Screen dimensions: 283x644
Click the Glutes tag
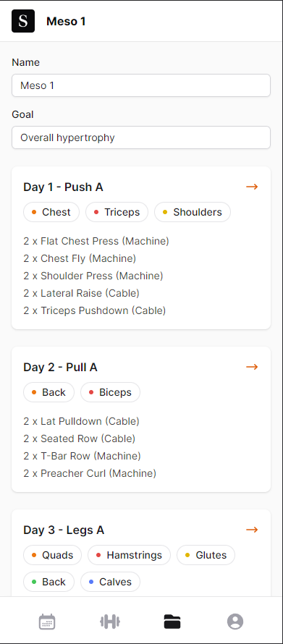(x=206, y=555)
